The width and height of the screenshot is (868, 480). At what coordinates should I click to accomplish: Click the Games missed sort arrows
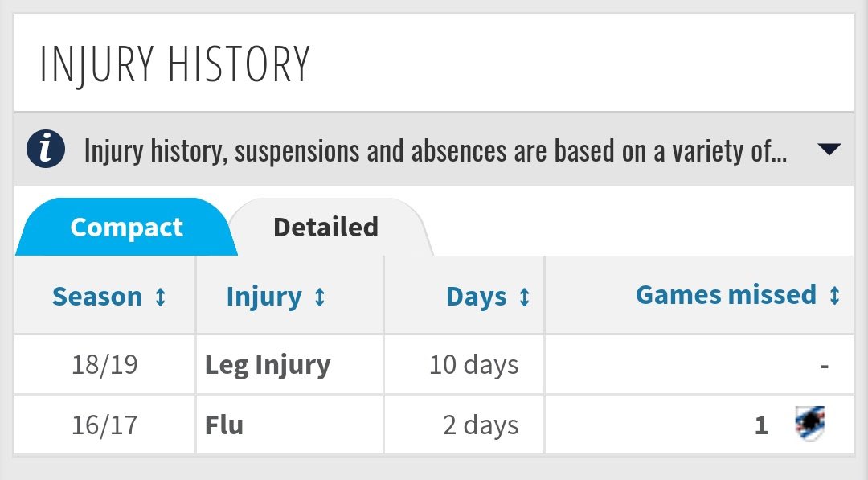pyautogui.click(x=834, y=296)
